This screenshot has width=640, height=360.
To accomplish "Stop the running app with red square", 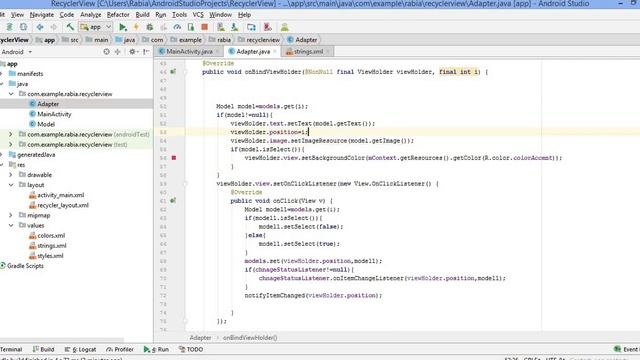I will pyautogui.click(x=204, y=27).
